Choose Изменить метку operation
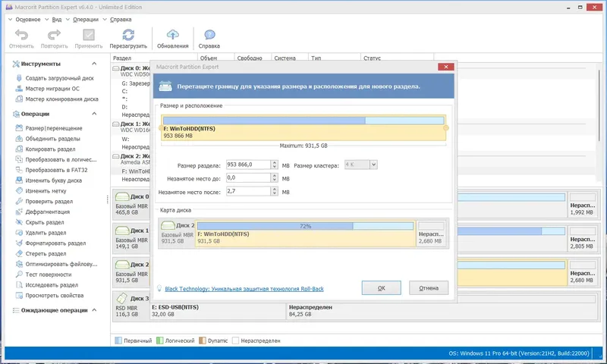 coord(46,190)
